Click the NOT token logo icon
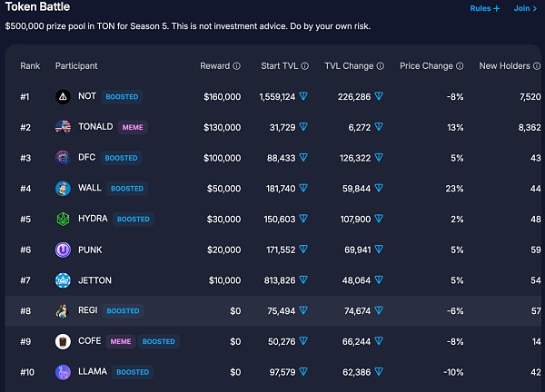The height and width of the screenshot is (392, 545). point(63,96)
